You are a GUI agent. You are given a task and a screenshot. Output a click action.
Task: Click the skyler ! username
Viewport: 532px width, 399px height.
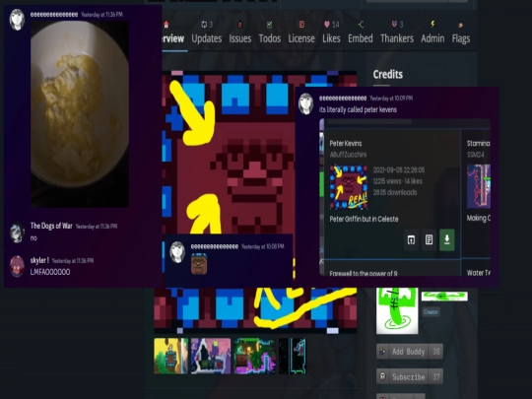(39, 260)
